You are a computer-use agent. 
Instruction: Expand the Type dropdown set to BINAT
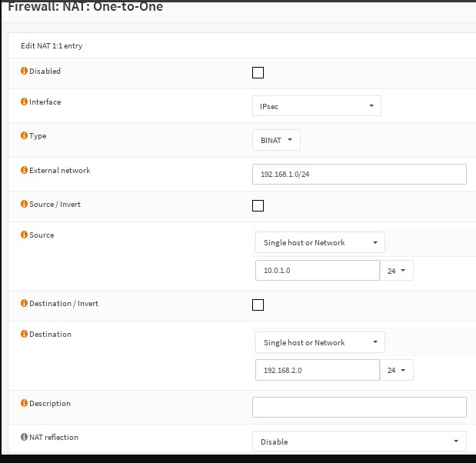tap(276, 140)
